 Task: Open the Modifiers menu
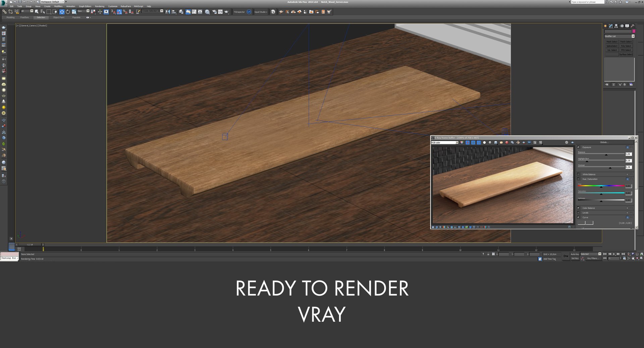coord(58,6)
